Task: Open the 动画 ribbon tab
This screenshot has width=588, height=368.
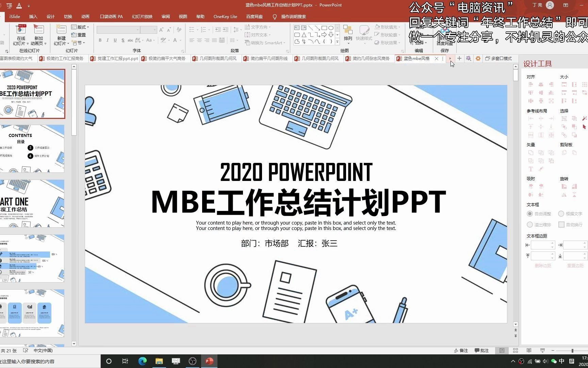Action: tap(85, 16)
